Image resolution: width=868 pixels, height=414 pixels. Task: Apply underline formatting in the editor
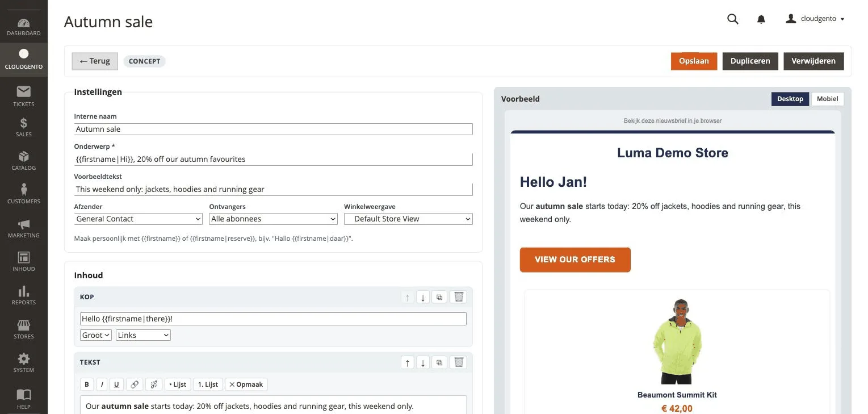[x=116, y=384]
